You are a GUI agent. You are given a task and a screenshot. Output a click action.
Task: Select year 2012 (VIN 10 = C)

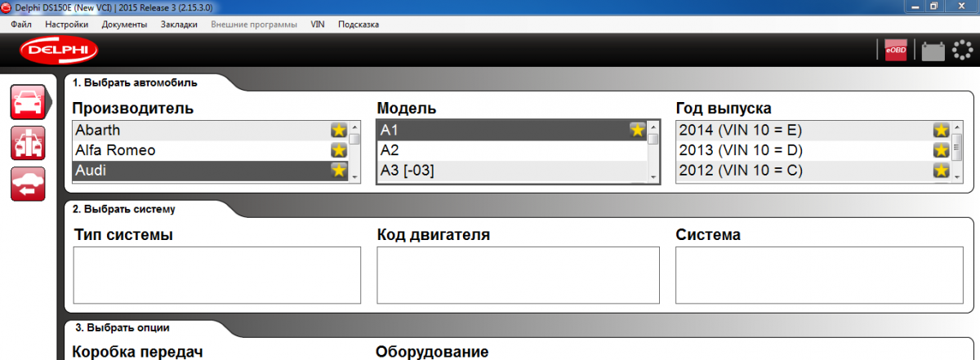pyautogui.click(x=813, y=171)
